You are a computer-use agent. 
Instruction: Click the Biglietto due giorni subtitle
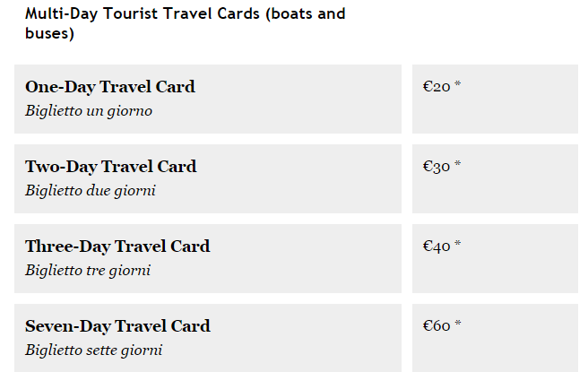point(90,191)
